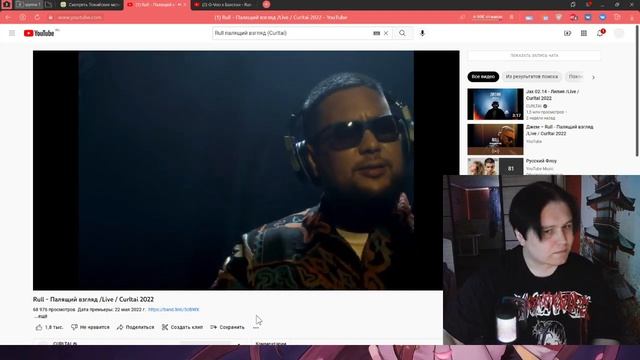Dislike the video with Не нравится
Screen dimensions: 640x360
[x=90, y=327]
